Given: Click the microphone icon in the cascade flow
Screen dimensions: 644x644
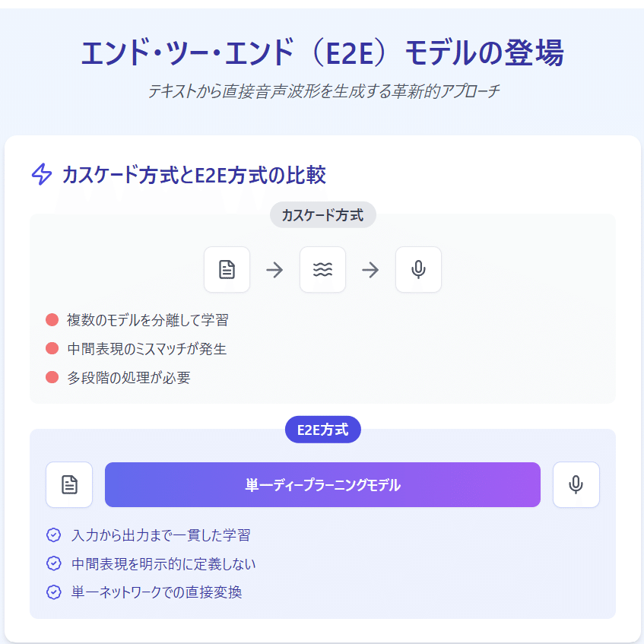Looking at the screenshot, I should point(418,270).
